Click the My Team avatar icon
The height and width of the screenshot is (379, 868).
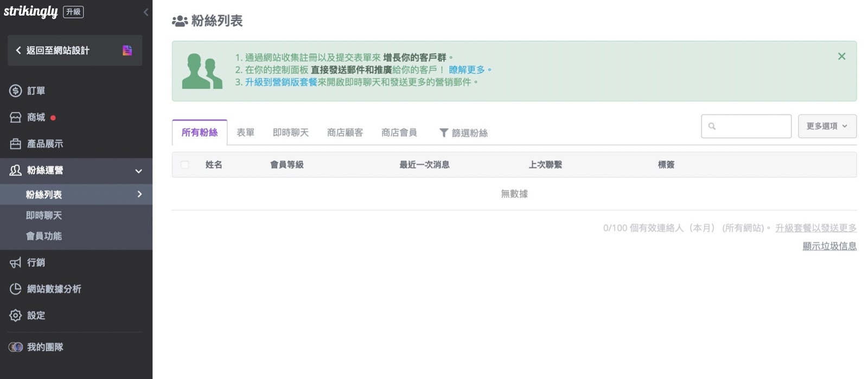(16, 347)
